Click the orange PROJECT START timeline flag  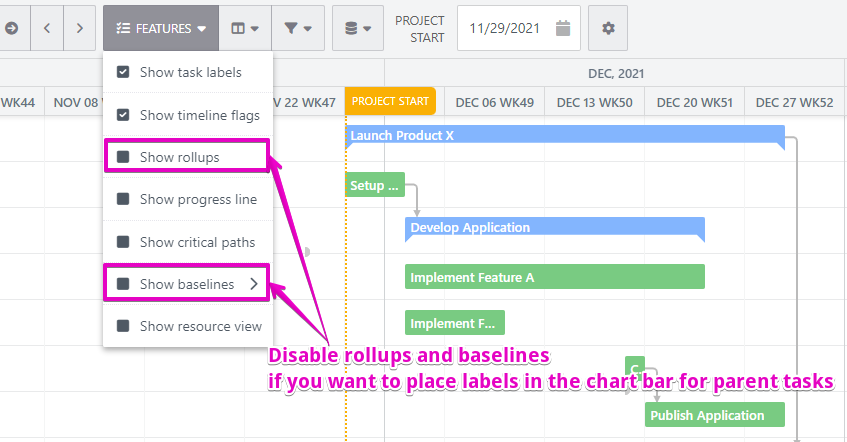[x=390, y=102]
